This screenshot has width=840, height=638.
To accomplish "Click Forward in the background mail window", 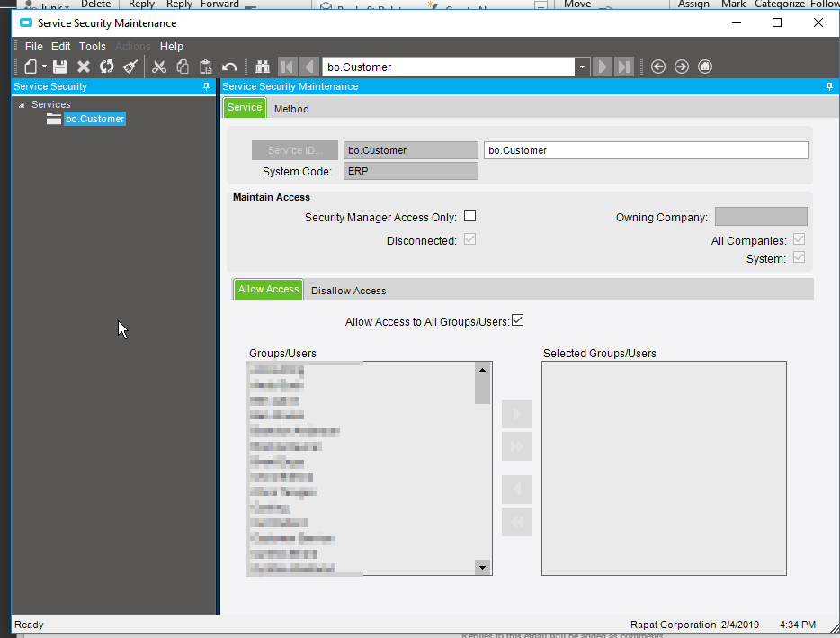I will [219, 4].
